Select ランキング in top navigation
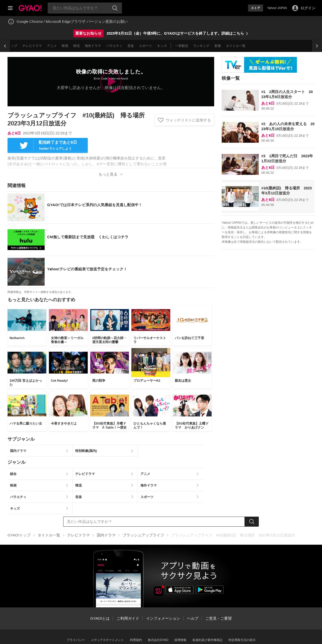Screen dimensions: 322x644 click(201, 46)
